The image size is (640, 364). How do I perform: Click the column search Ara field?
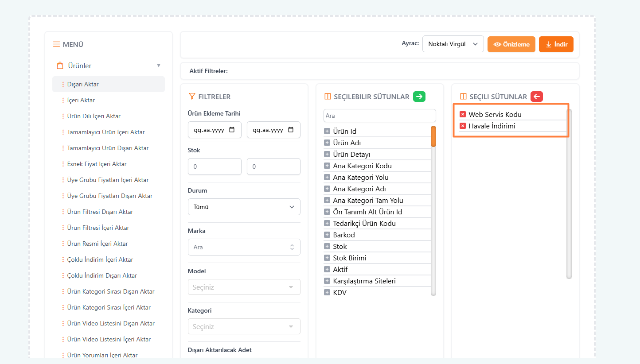pos(379,116)
